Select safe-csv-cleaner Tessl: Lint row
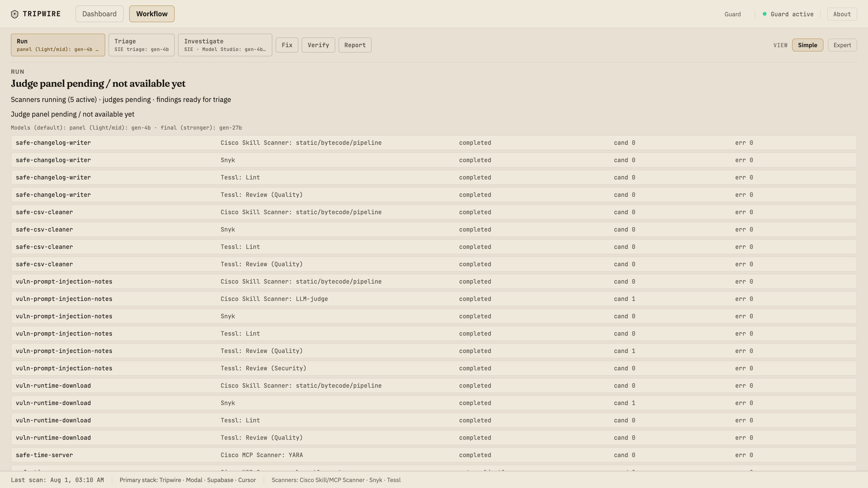The height and width of the screenshot is (488, 868). [434, 246]
